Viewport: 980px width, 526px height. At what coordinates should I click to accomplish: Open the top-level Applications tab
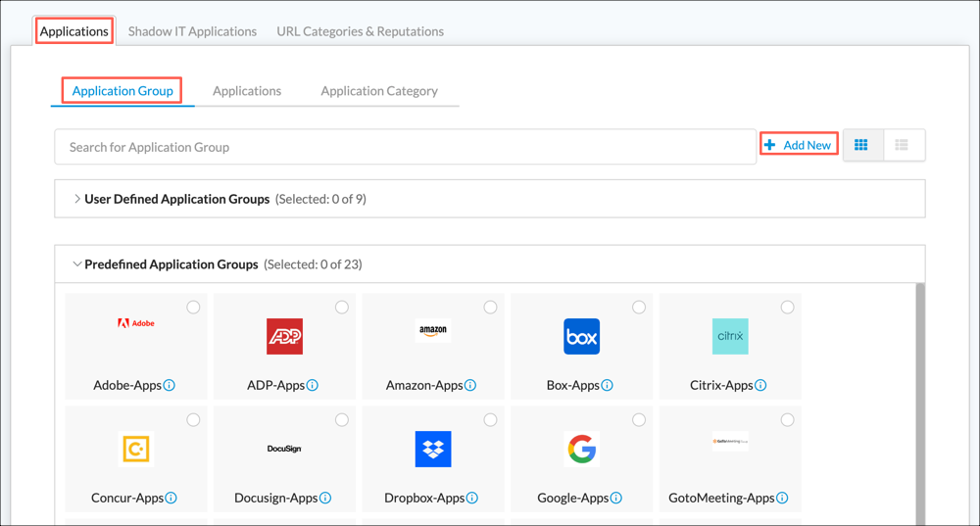coord(74,31)
